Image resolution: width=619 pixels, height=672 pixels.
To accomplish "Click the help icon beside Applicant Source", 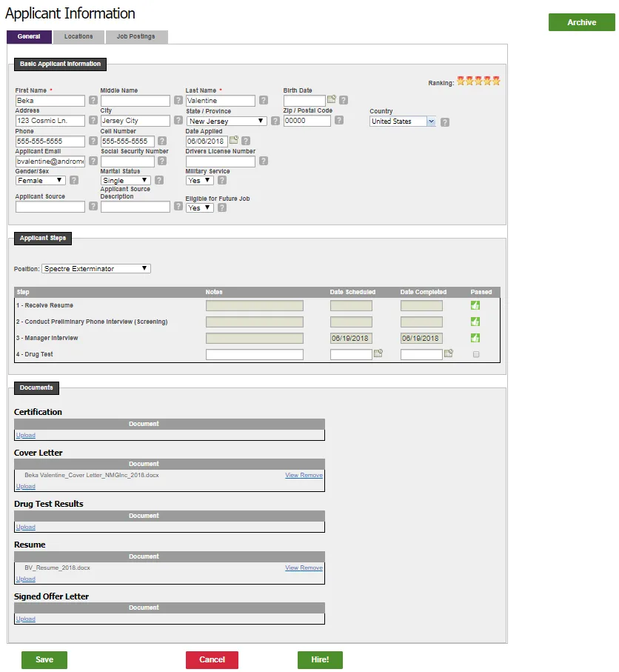I will (93, 207).
